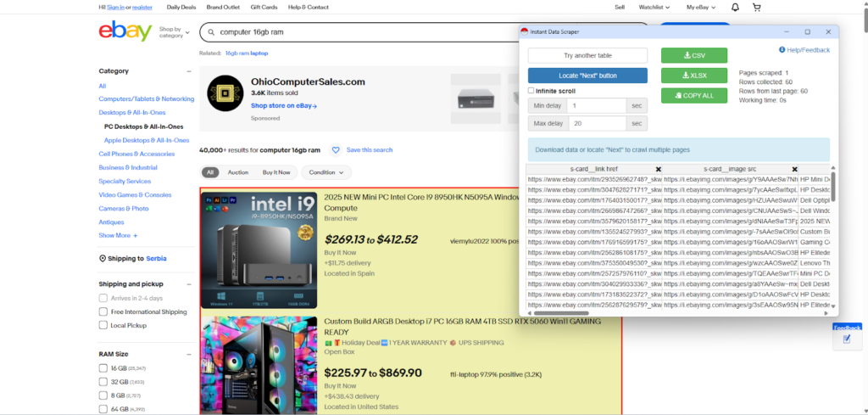The height and width of the screenshot is (415, 868).
Task: Click the OhioComputerSales store logo
Action: pos(225,93)
